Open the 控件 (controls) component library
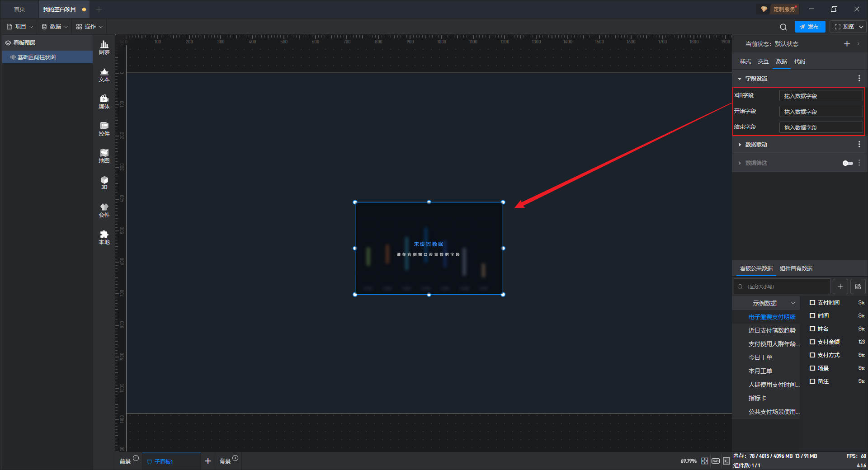 [104, 129]
